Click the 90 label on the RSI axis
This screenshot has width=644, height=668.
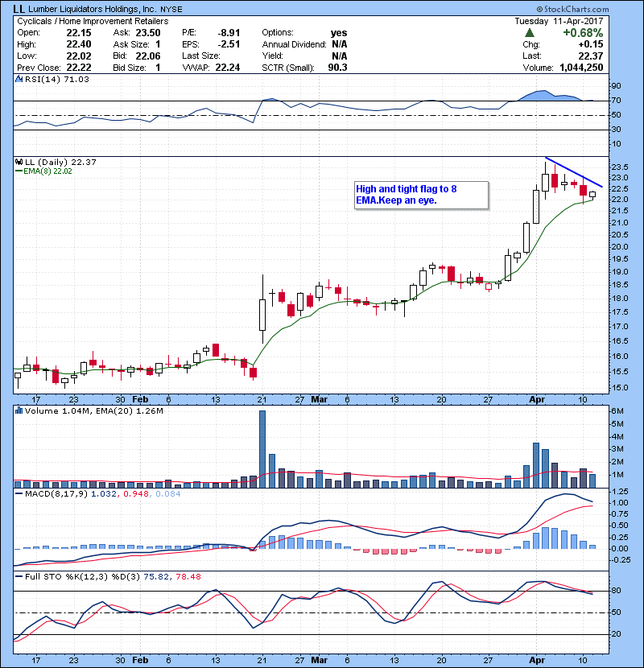[x=617, y=86]
